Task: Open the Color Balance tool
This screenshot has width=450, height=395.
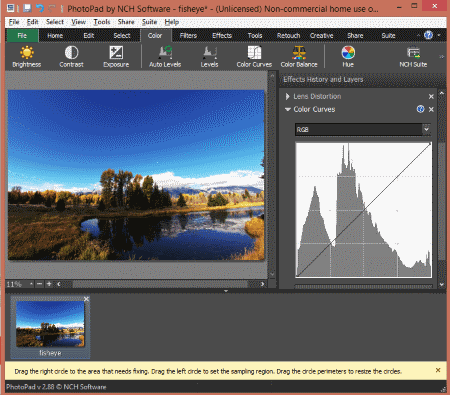Action: (x=299, y=57)
